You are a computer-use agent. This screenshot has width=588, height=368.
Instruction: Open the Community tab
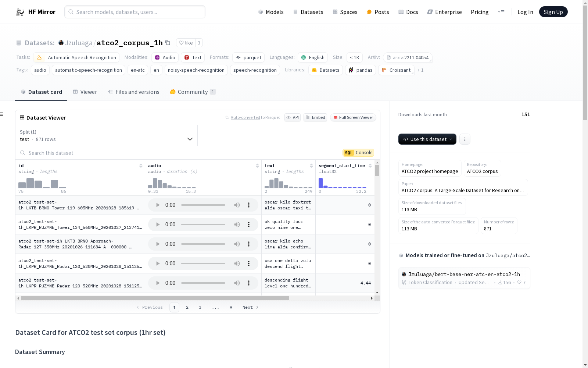click(x=193, y=92)
